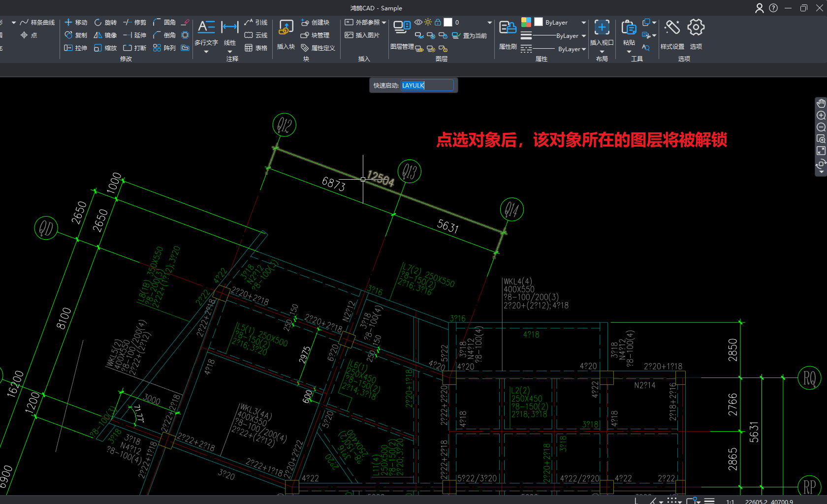The height and width of the screenshot is (504, 827).
Task: Click the Pan hand icon in navigation bar
Action: pos(821,103)
